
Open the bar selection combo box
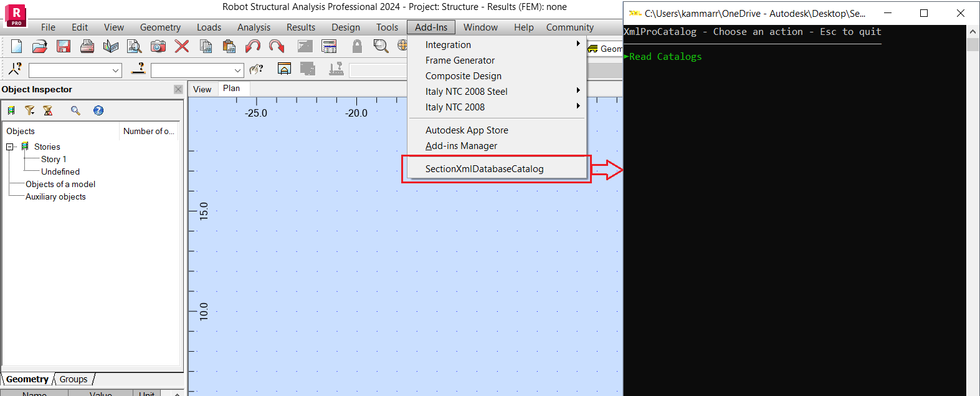(197, 70)
